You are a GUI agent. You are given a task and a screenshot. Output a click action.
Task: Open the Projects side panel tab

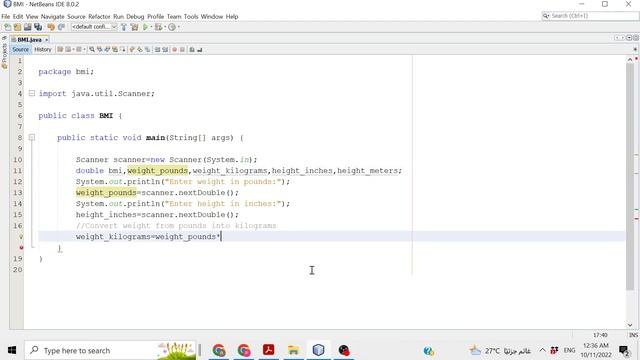[4, 55]
